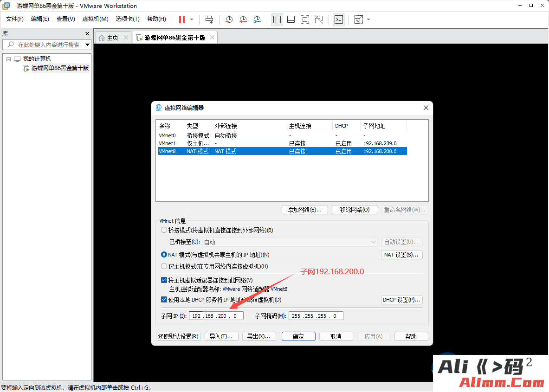
Task: Close the 虚拟网络编辑器 dialog
Action: [x=426, y=108]
